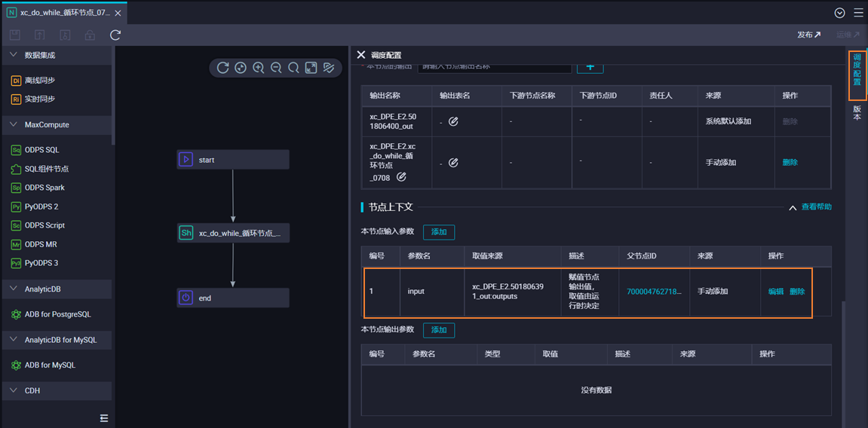The width and height of the screenshot is (868, 428).
Task: Click zoom out icon on canvas toolbar
Action: 276,68
